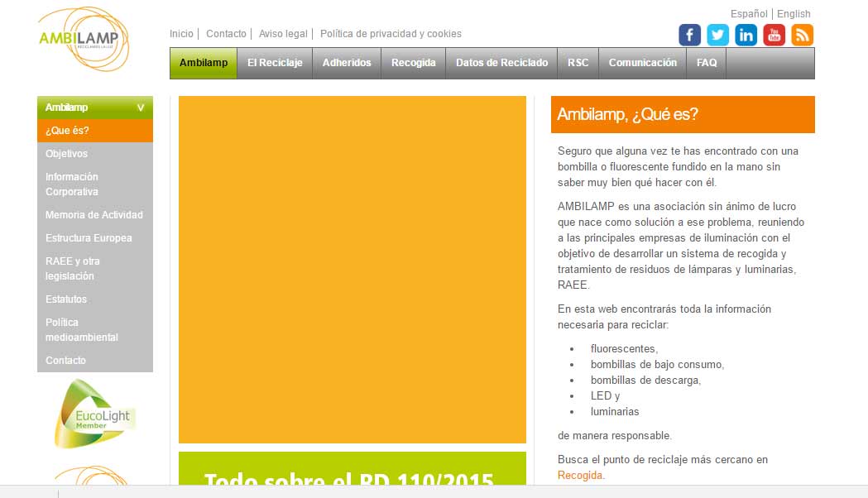Open Estructura Europea in the sidebar
This screenshot has width=868, height=498.
pos(94,238)
